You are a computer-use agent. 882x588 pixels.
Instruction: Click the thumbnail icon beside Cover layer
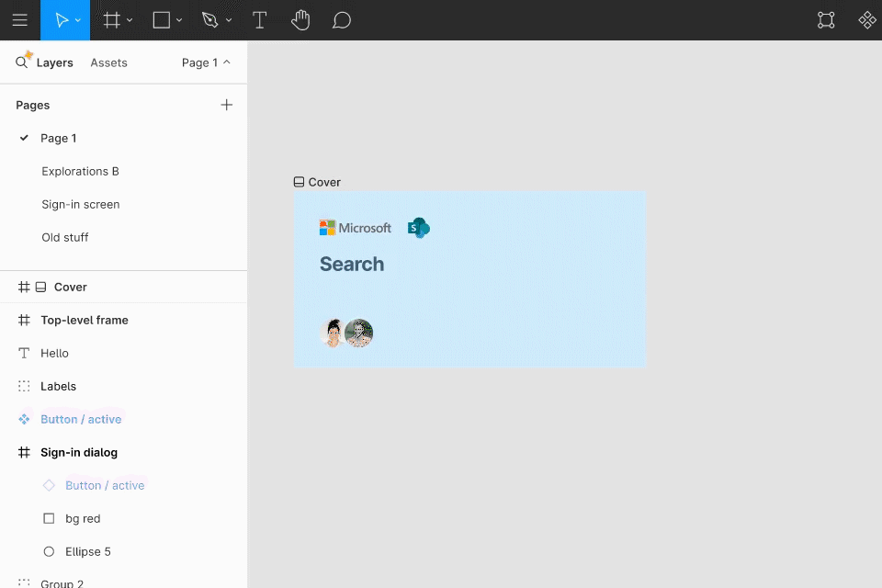pos(41,287)
